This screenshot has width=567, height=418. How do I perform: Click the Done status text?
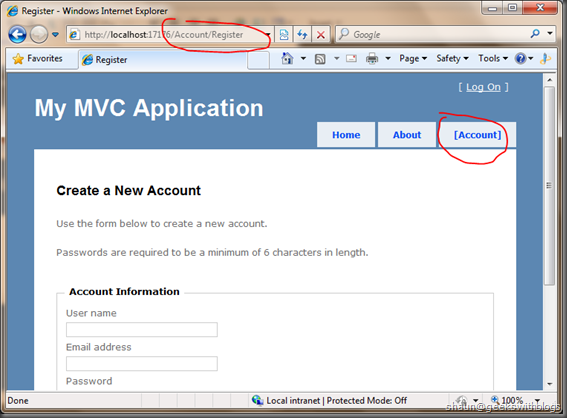[18, 401]
